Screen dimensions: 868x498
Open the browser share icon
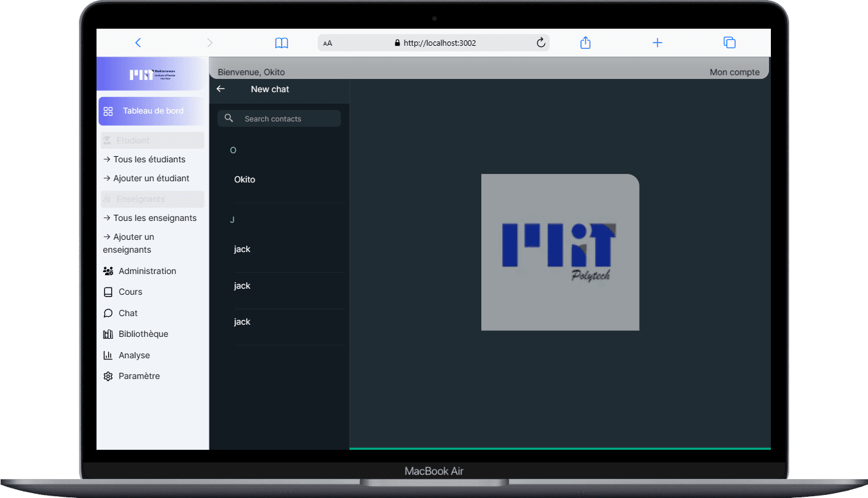coord(585,43)
